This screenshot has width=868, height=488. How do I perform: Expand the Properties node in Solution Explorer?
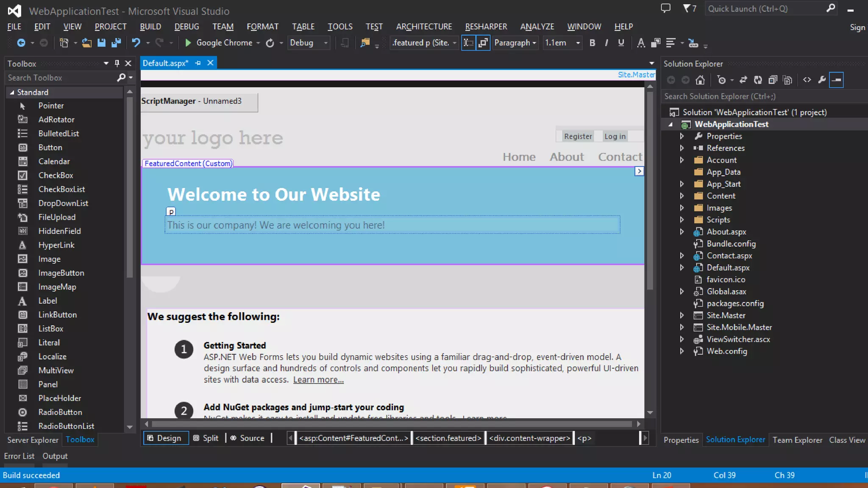pyautogui.click(x=682, y=136)
